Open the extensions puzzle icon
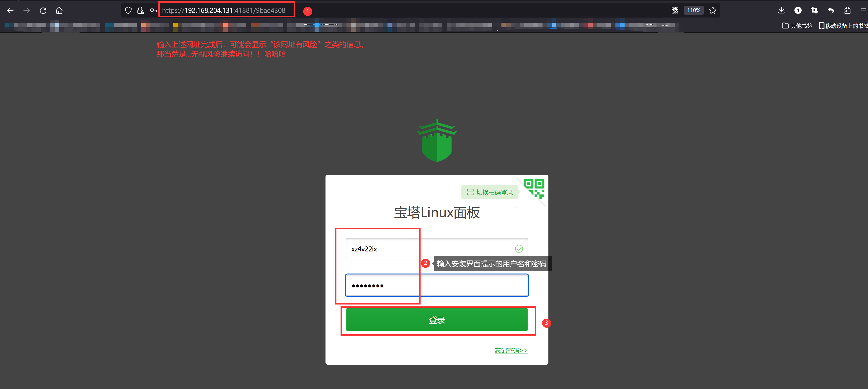The width and height of the screenshot is (868, 389). point(847,10)
